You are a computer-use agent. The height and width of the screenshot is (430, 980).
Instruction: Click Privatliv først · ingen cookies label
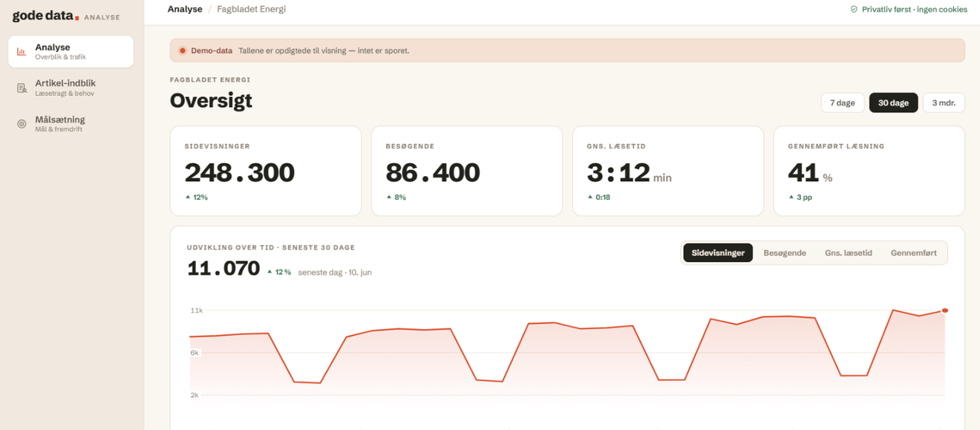pyautogui.click(x=915, y=10)
